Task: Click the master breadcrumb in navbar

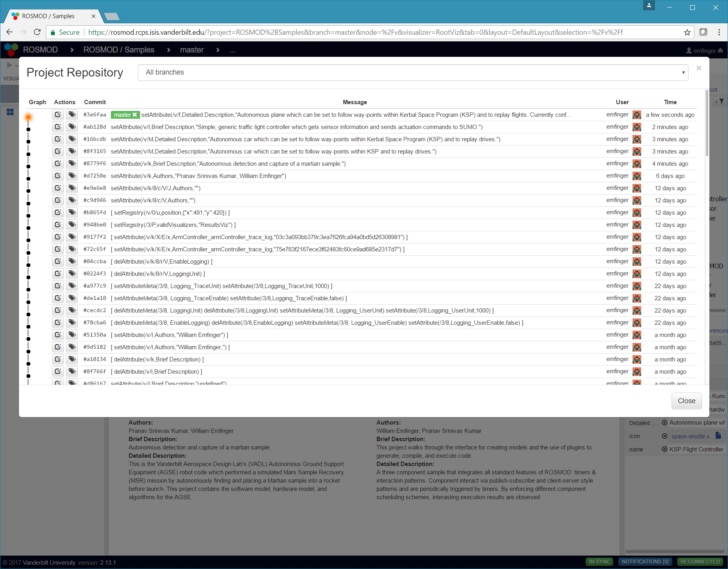Action: click(x=192, y=50)
